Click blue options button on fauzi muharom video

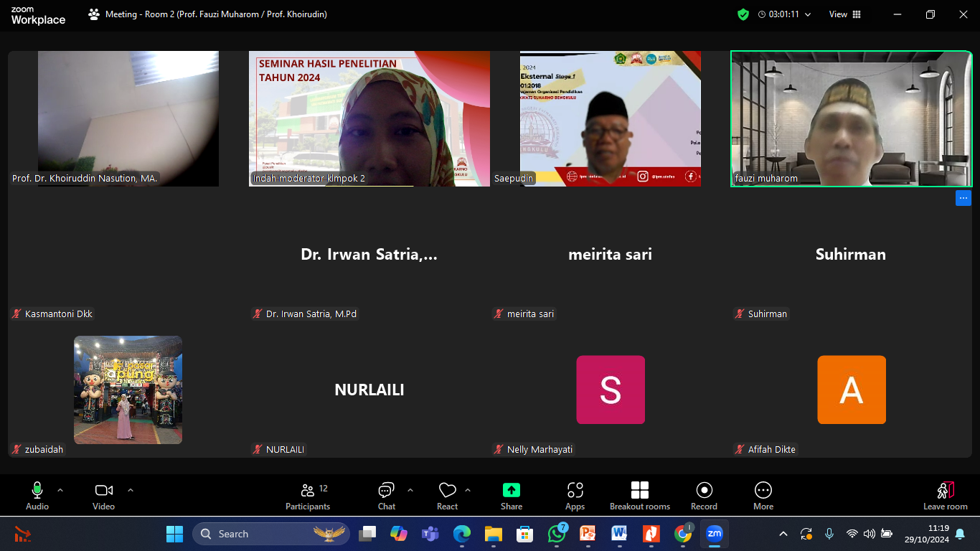pos(963,198)
